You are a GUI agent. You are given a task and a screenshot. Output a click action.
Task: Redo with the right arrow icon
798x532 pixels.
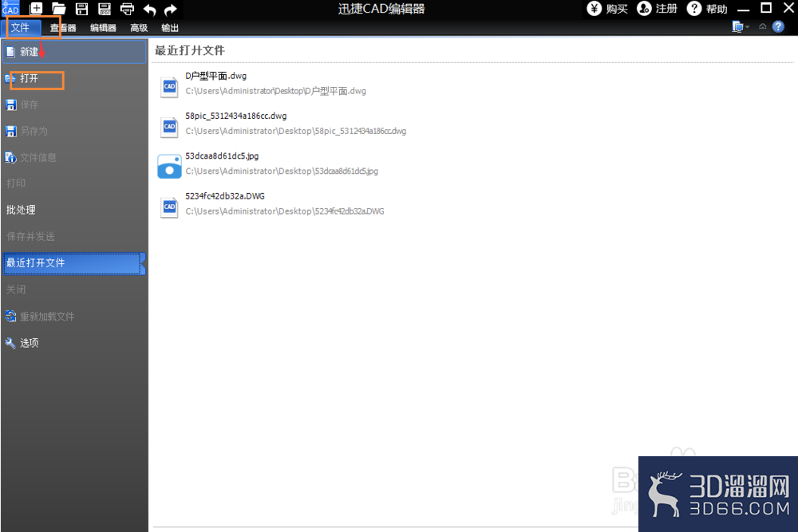[x=171, y=9]
